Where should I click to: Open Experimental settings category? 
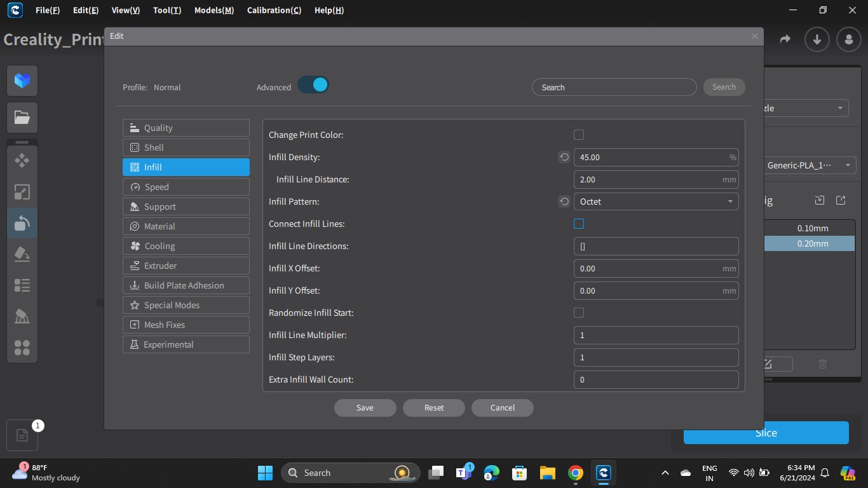coord(186,344)
